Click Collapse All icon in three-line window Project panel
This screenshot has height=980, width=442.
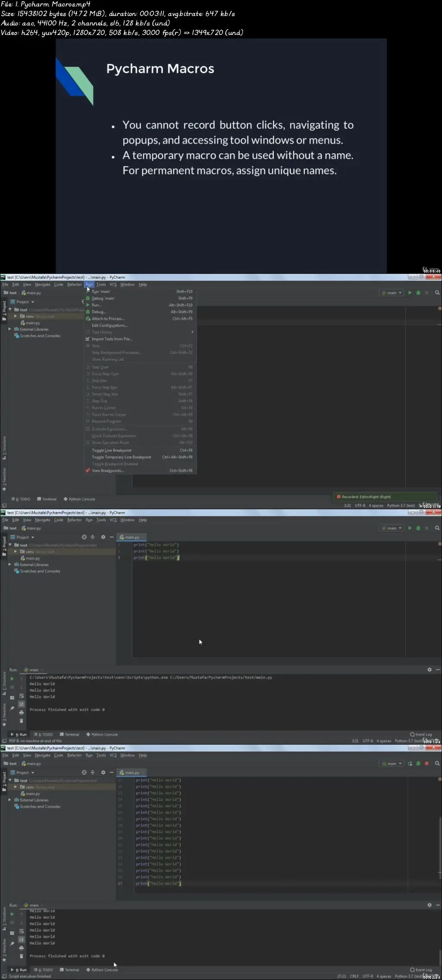pos(92,537)
